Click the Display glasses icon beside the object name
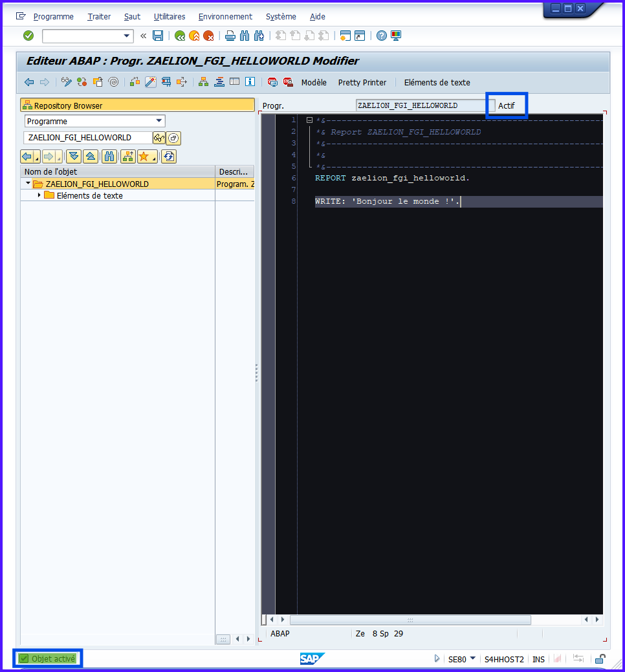Image resolution: width=625 pixels, height=672 pixels. [x=159, y=138]
